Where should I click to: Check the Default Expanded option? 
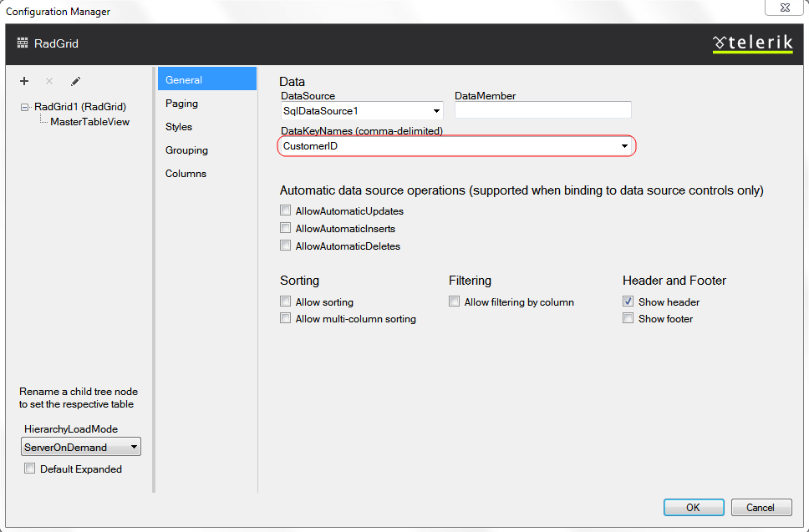pos(30,469)
